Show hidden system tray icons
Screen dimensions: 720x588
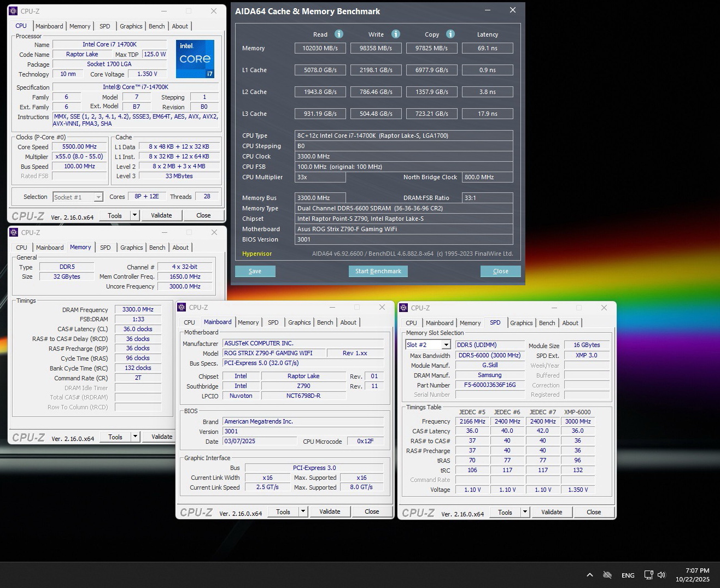pos(590,575)
